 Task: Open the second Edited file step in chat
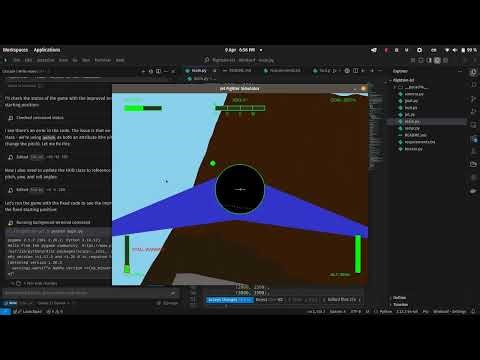(x=37, y=190)
